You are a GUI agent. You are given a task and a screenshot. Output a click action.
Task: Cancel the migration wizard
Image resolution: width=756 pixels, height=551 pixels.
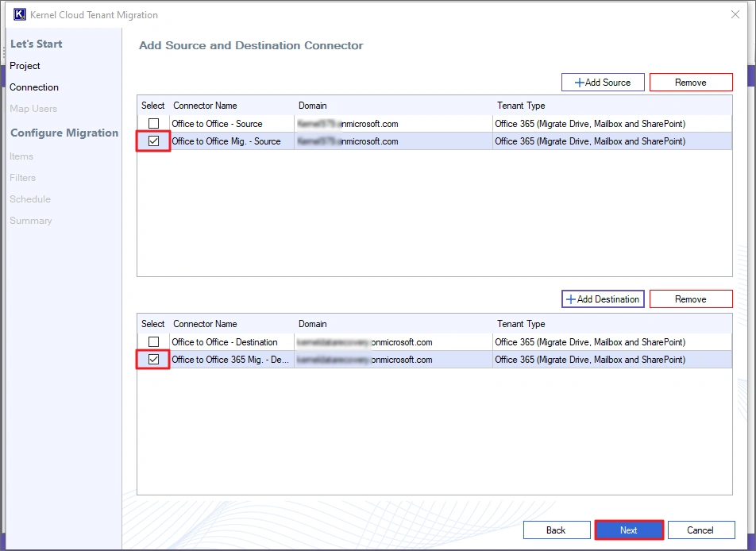click(701, 530)
